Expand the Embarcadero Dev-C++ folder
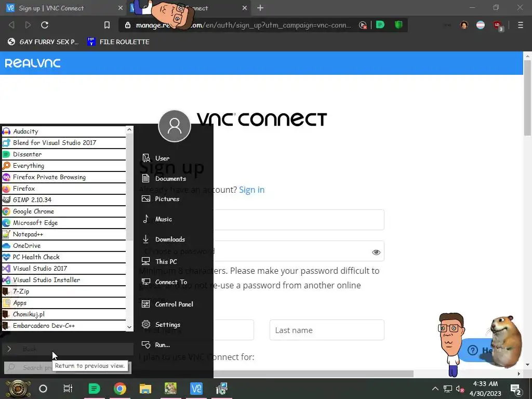532x399 pixels. tap(64, 326)
